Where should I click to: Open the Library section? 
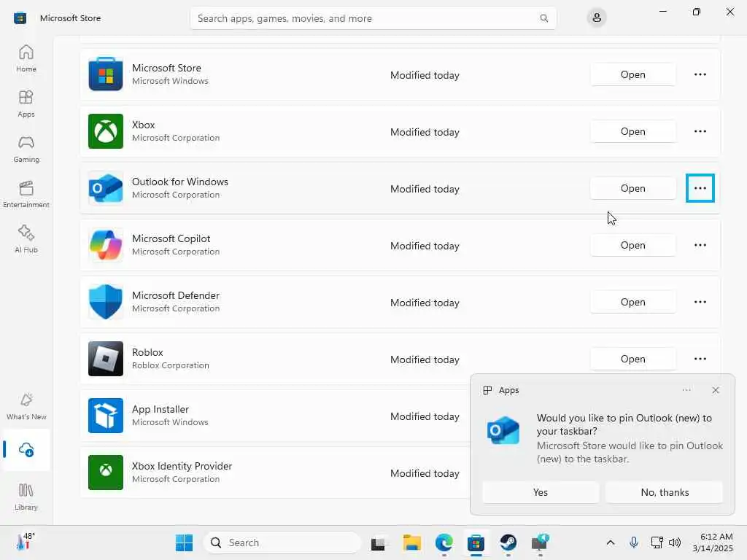point(26,497)
